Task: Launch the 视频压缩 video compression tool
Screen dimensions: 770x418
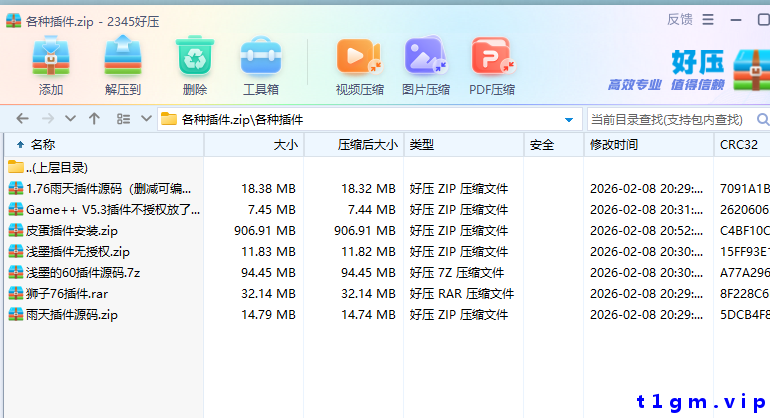Action: 359,65
